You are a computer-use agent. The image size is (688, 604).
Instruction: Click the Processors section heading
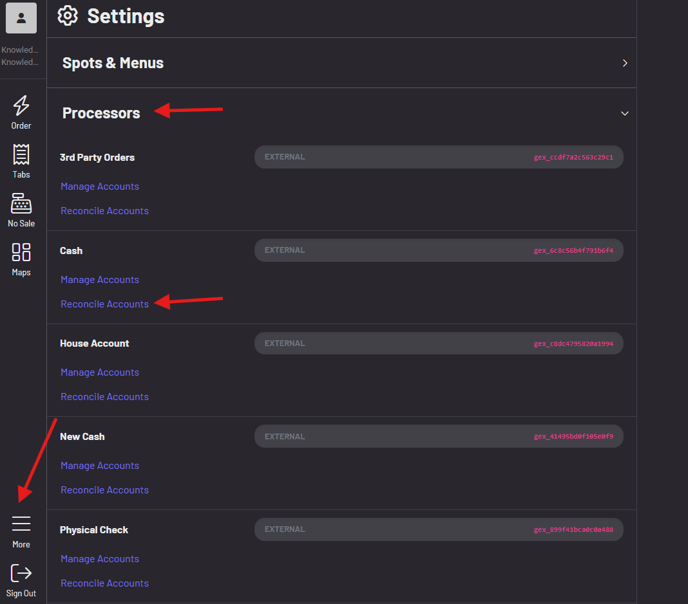(101, 113)
